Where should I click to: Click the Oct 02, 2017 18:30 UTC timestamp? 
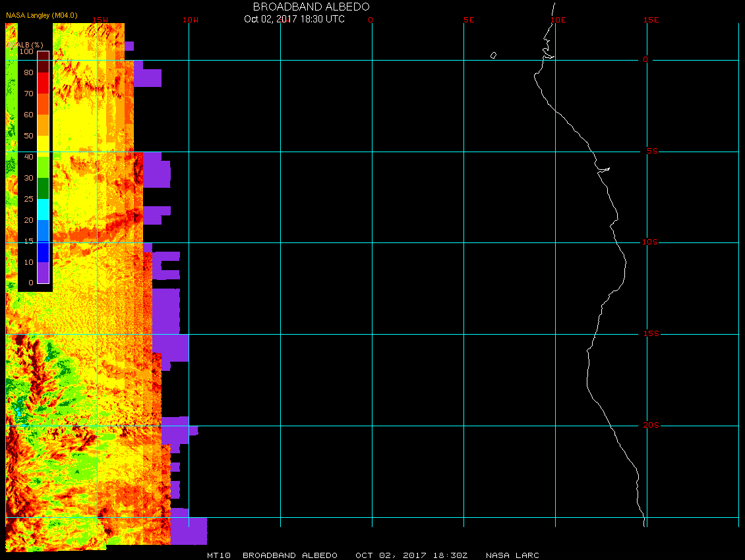pos(294,19)
